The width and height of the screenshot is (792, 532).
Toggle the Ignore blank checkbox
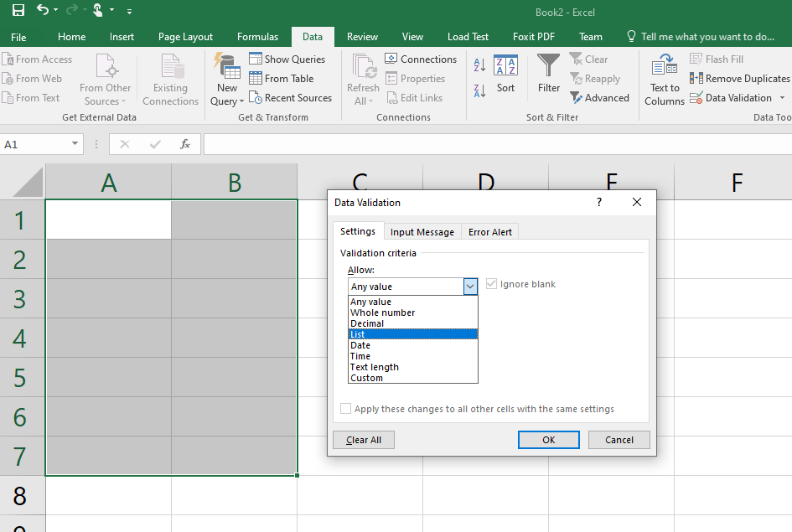[x=491, y=284]
